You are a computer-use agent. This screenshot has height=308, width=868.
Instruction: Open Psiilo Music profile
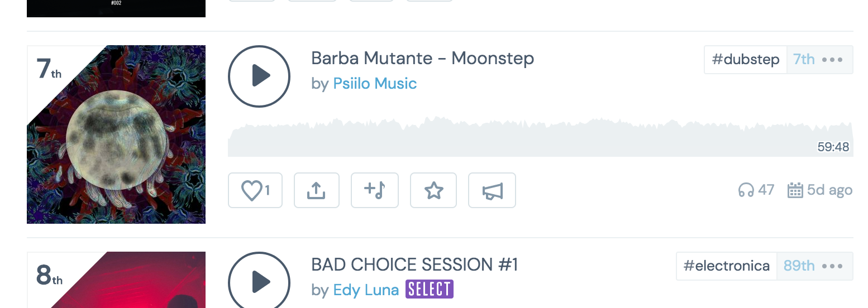[375, 84]
